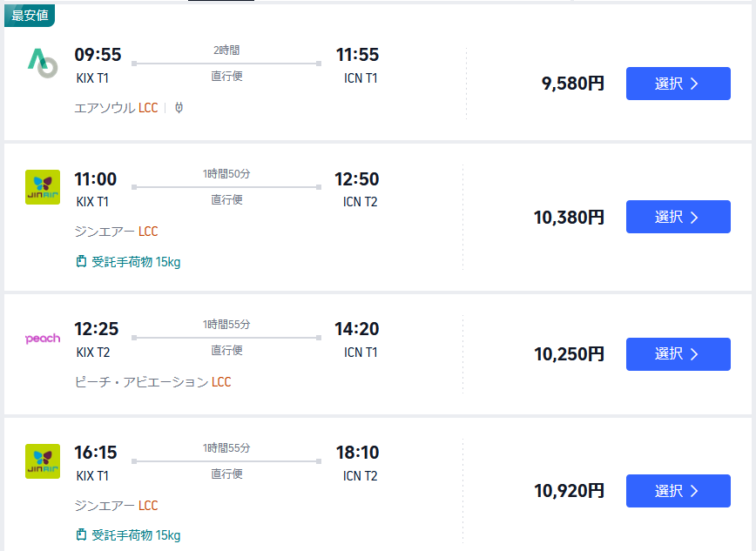
Task: Click the Peach Aviation logo
Action: (x=43, y=338)
